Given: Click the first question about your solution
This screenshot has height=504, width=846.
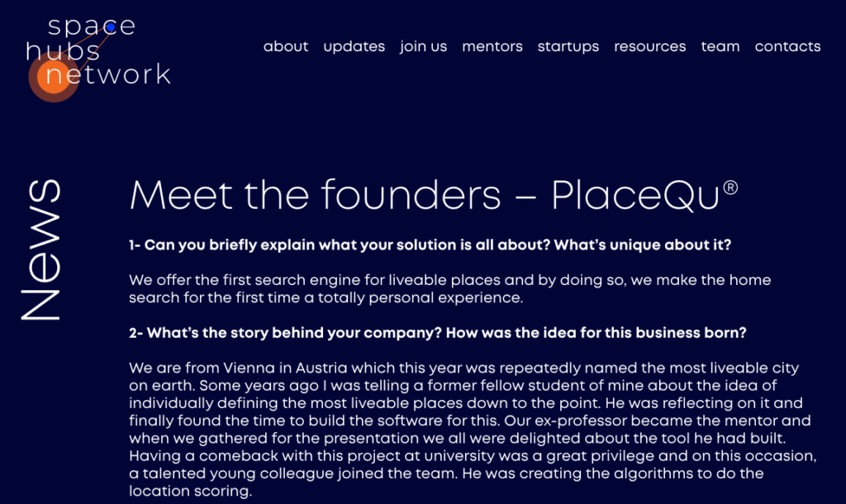Looking at the screenshot, I should 430,245.
